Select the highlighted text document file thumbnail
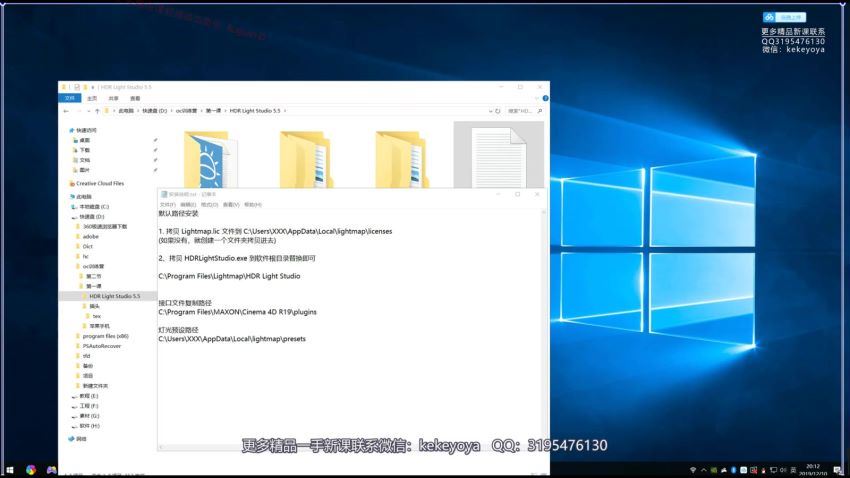Image resolution: width=850 pixels, height=478 pixels. tap(498, 156)
